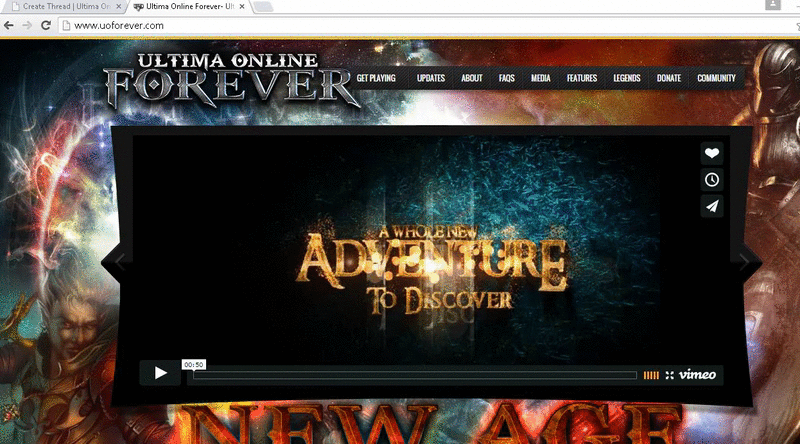Go forward in browser history
The width and height of the screenshot is (800, 444).
coord(27,25)
